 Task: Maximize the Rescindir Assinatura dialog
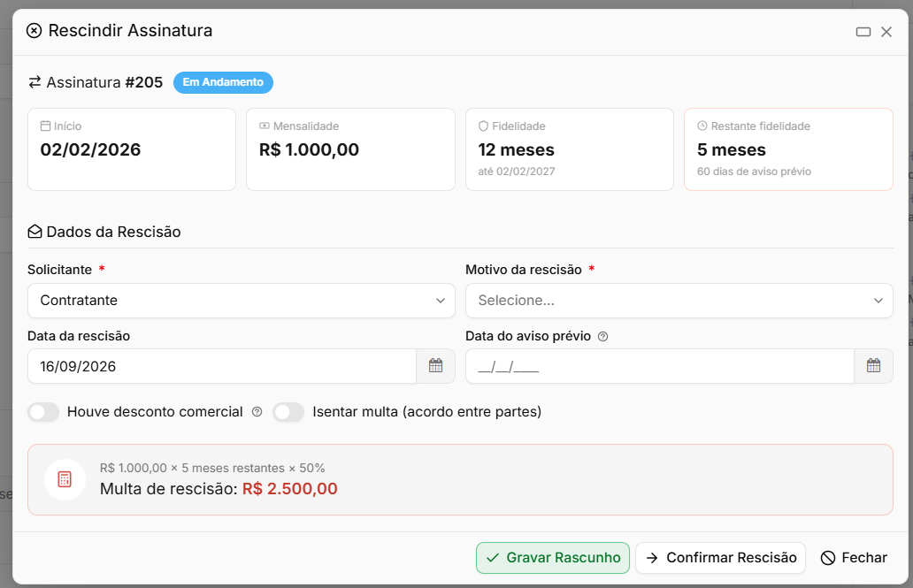(x=863, y=32)
